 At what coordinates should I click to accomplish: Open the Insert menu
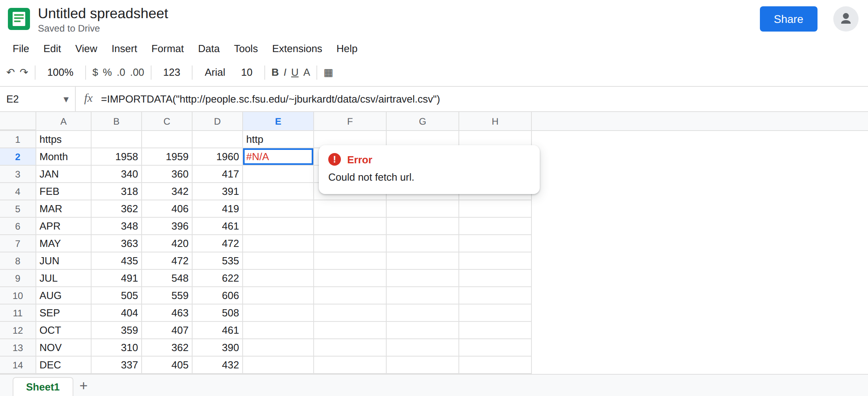tap(124, 49)
